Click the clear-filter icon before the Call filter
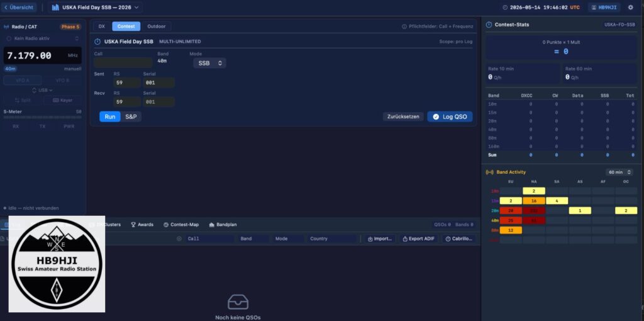 coord(179,239)
